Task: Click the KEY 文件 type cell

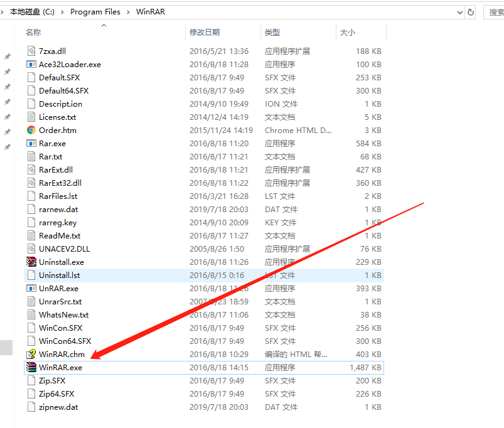Action: click(x=281, y=222)
